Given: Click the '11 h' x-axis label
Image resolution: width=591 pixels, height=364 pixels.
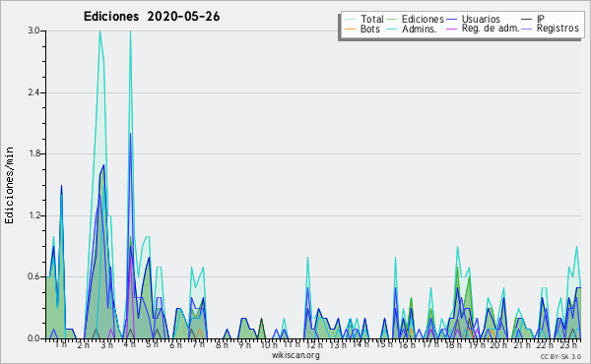Looking at the screenshot, I should coord(292,344).
